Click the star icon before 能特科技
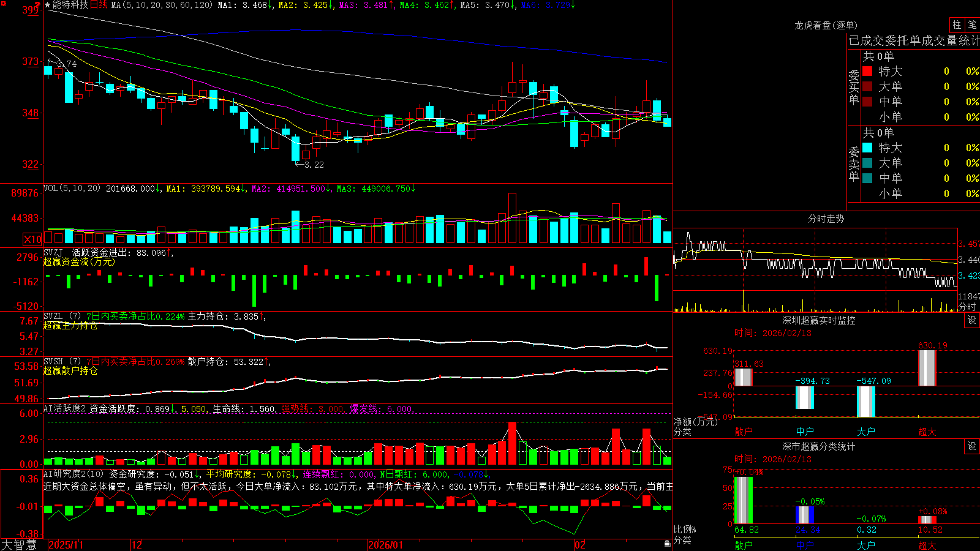The height and width of the screenshot is (551, 980). [x=48, y=5]
